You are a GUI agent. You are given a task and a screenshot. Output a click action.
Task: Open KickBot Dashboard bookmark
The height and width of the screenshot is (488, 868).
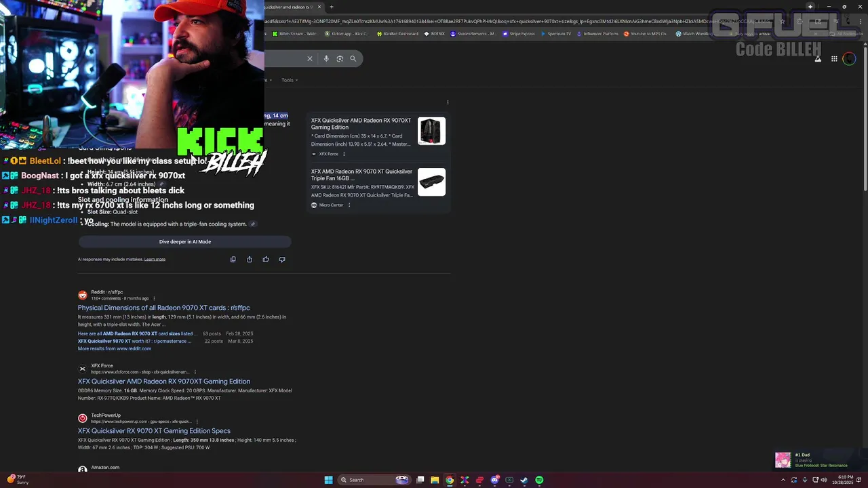[x=397, y=33]
